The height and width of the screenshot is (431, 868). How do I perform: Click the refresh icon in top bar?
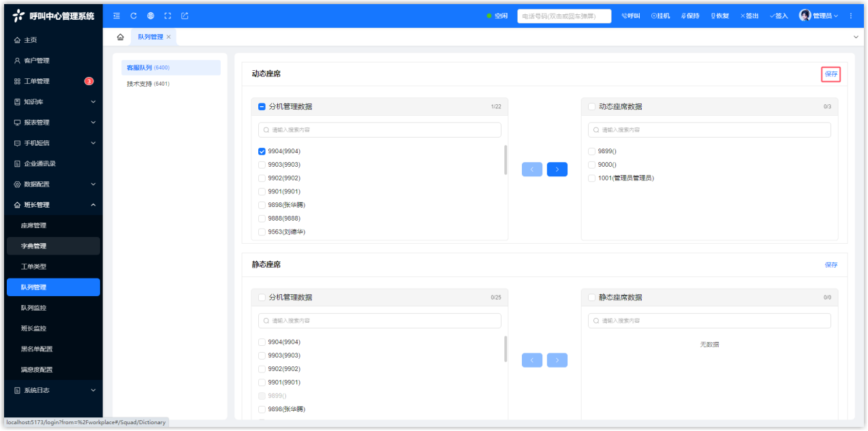point(134,16)
